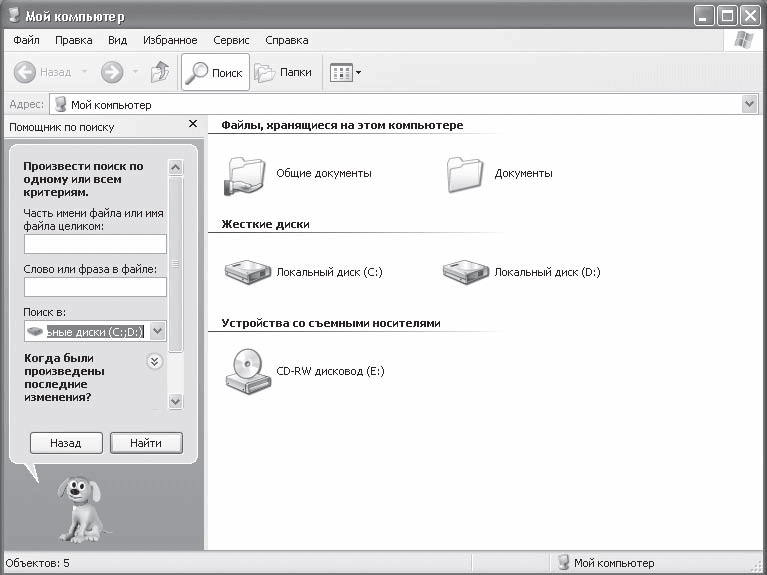
Task: Click the title bar My Computer icon
Action: (15, 15)
